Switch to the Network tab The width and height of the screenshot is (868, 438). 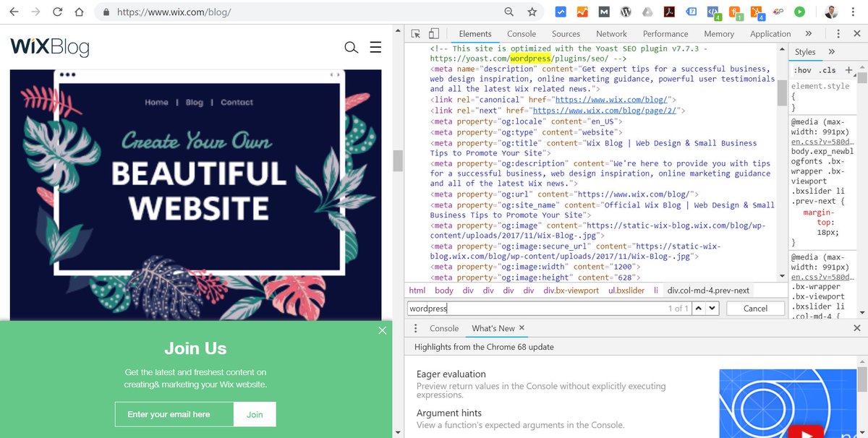click(x=611, y=34)
